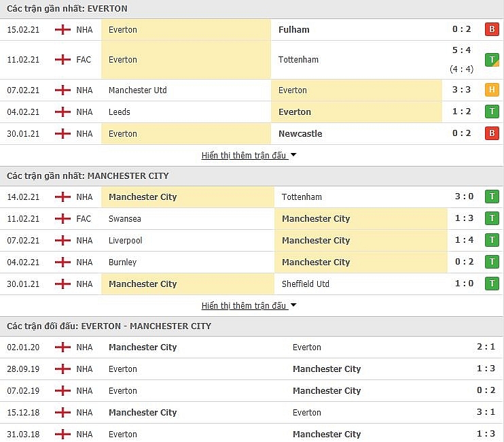Image resolution: width=504 pixels, height=442 pixels.
Task: Select Sheffield Utd team name
Action: [x=305, y=284]
